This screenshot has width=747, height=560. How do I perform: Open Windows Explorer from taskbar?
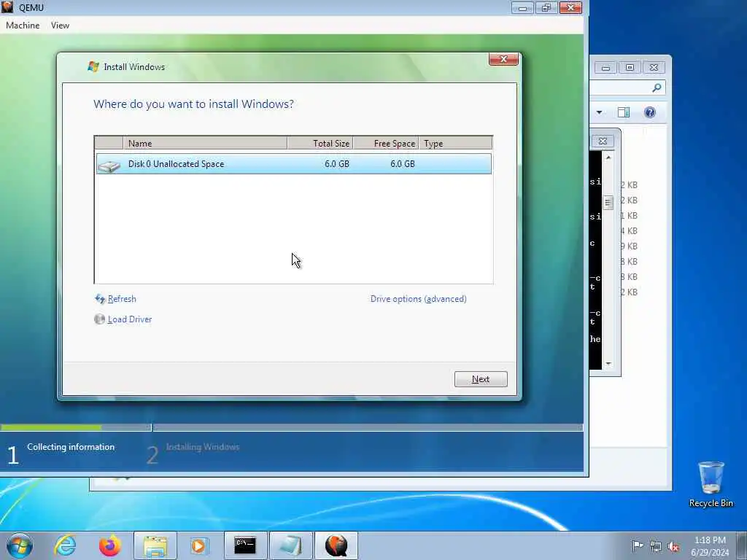(155, 545)
